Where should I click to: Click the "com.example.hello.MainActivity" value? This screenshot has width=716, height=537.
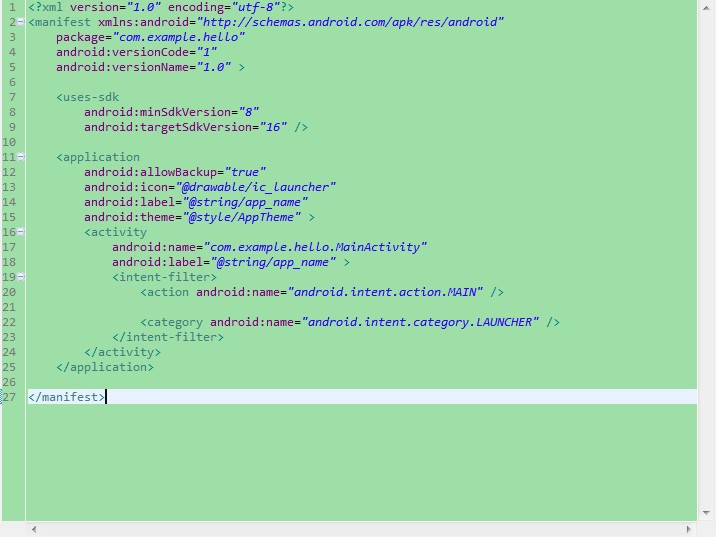coord(315,247)
